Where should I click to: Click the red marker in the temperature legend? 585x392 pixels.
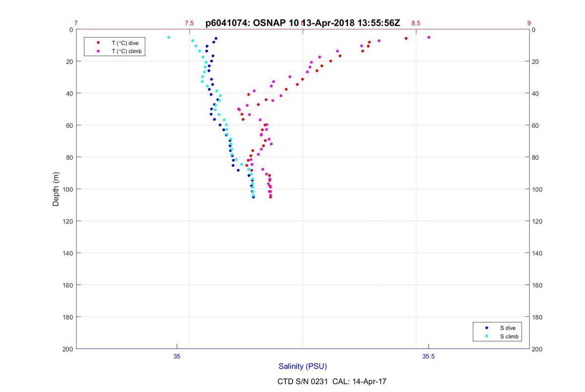click(98, 43)
